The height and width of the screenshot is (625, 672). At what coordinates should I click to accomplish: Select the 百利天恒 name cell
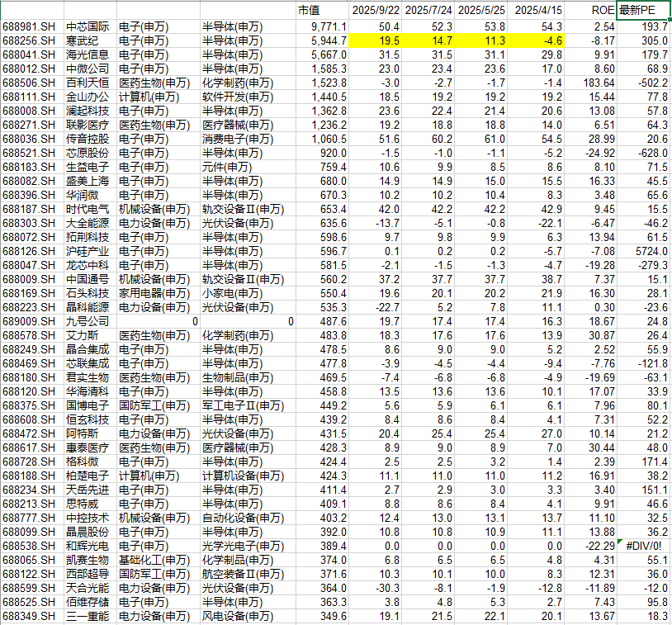pos(90,83)
